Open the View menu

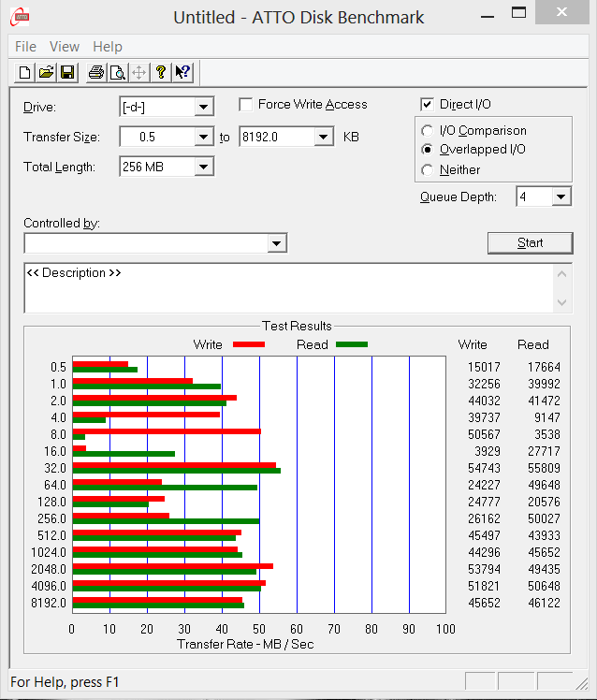[65, 47]
